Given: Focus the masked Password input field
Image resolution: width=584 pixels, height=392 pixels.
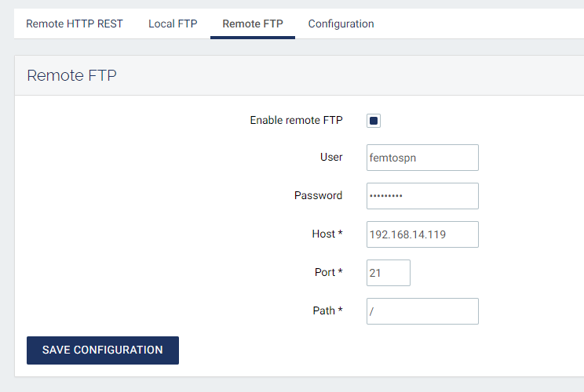Looking at the screenshot, I should pos(422,196).
